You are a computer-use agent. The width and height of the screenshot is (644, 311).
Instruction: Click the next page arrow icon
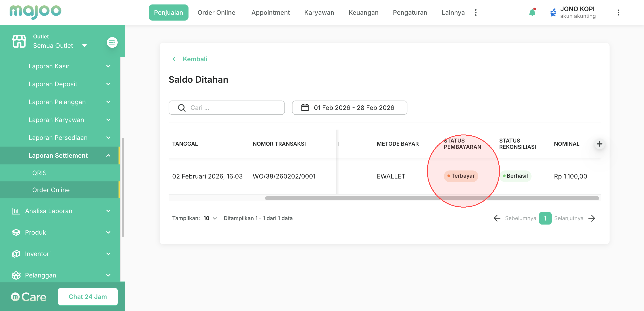592,218
